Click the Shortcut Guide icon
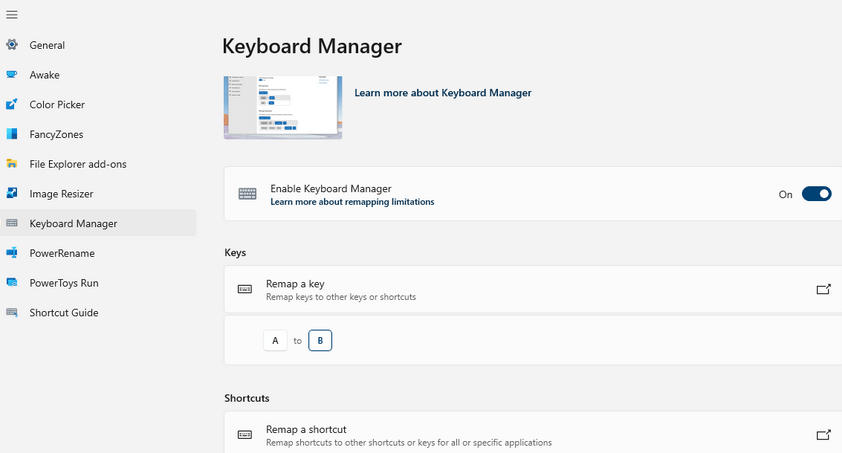This screenshot has height=453, width=842. [12, 312]
